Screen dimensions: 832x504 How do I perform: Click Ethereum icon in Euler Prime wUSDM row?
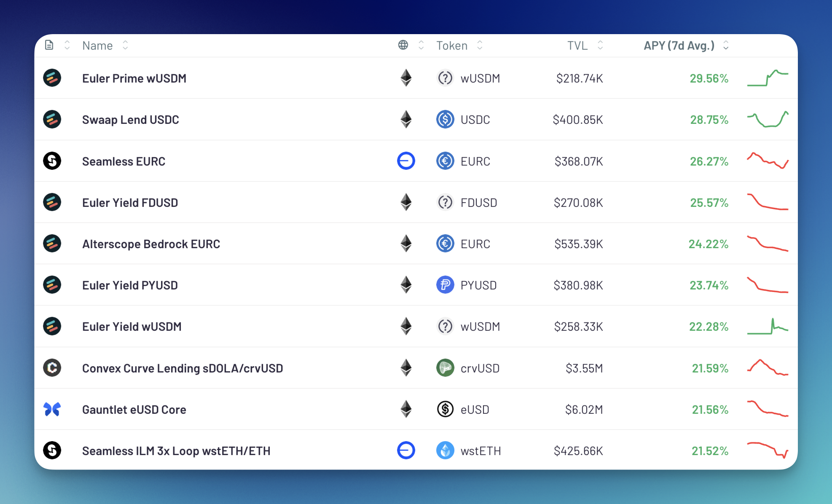tap(406, 78)
